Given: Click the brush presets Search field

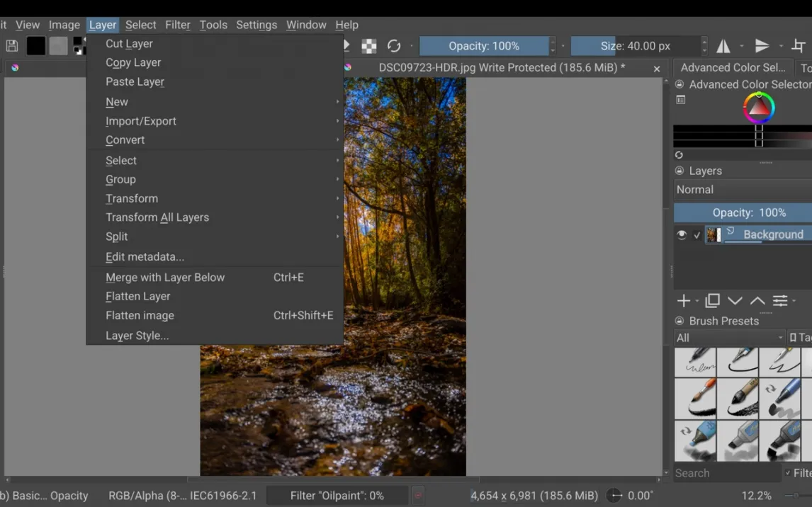Looking at the screenshot, I should 726,473.
